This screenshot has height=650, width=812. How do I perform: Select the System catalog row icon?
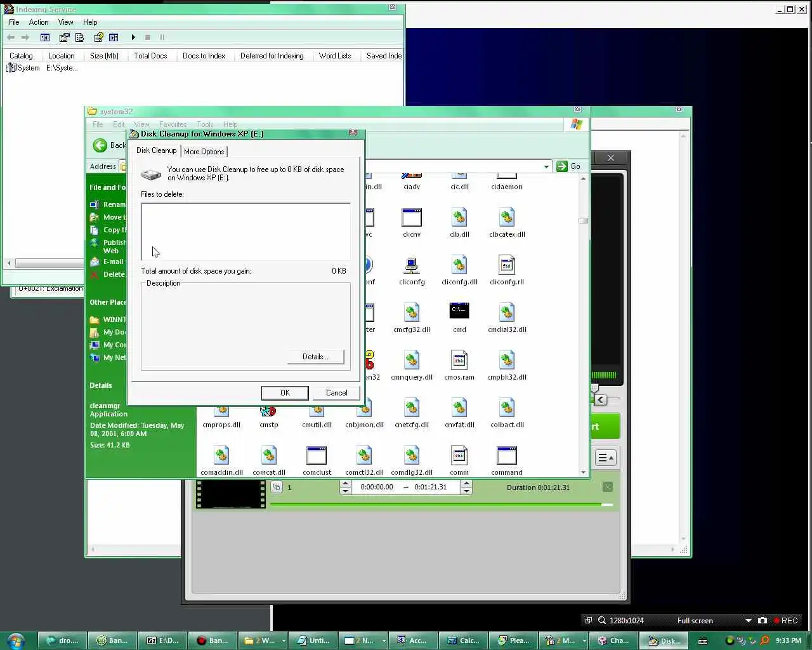pyautogui.click(x=11, y=68)
